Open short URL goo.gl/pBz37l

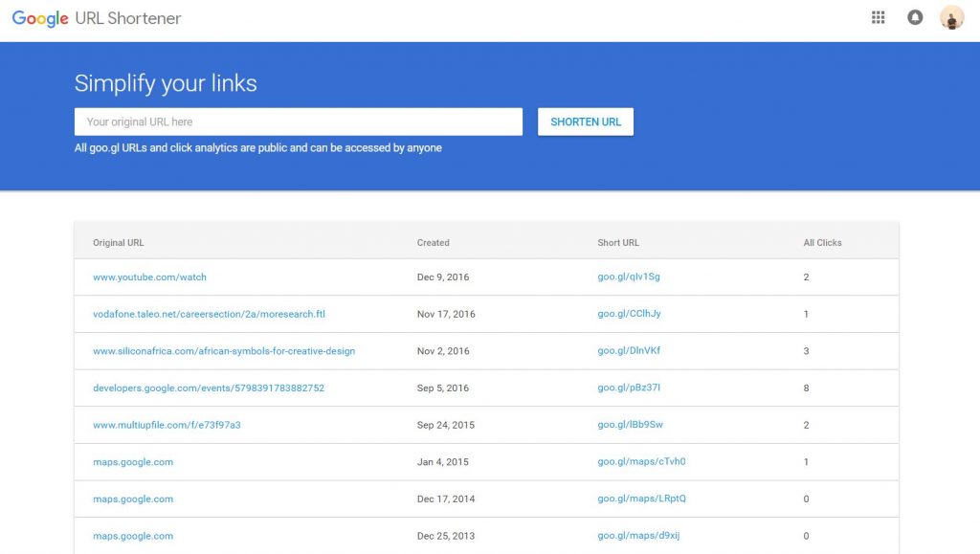tap(629, 388)
